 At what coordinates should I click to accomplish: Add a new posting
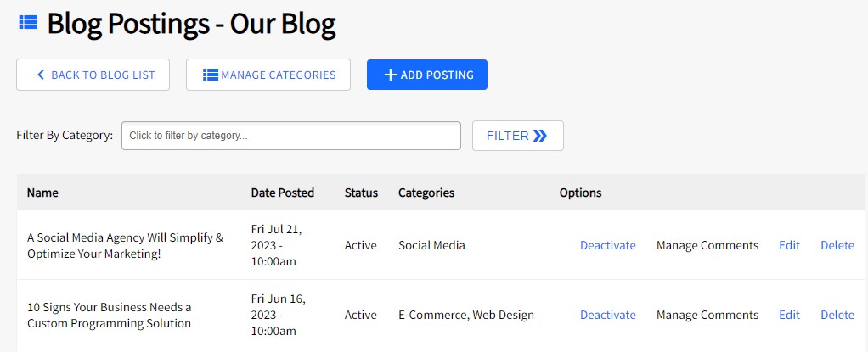[426, 75]
